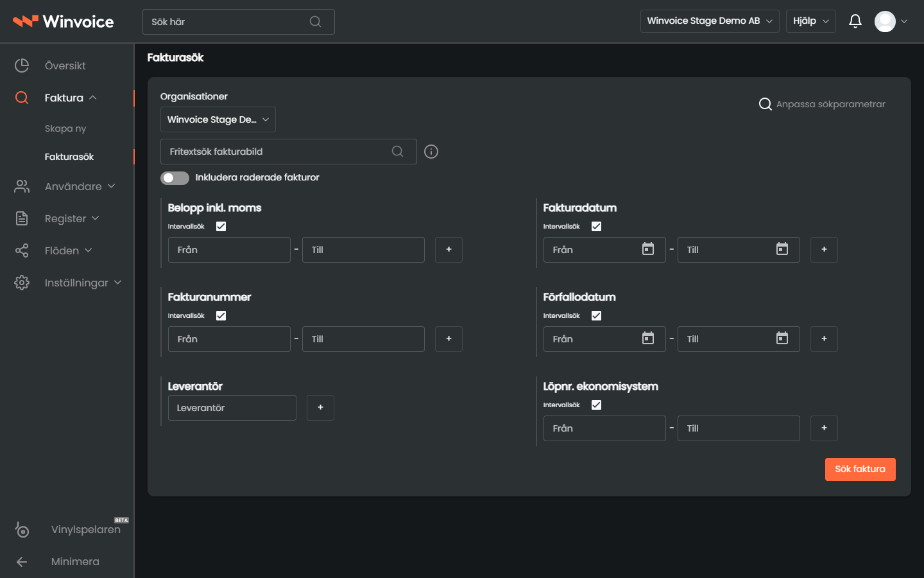
Task: Open the user avatar menu
Action: coord(891,21)
